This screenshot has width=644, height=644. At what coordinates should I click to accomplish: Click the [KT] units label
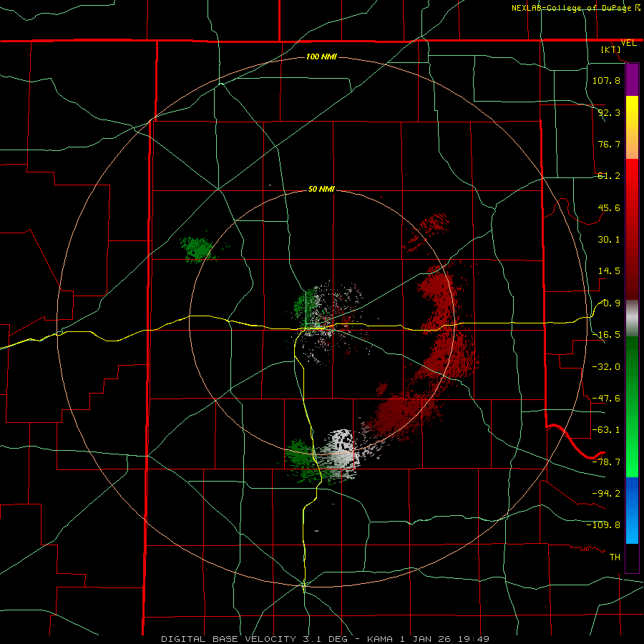coord(611,49)
